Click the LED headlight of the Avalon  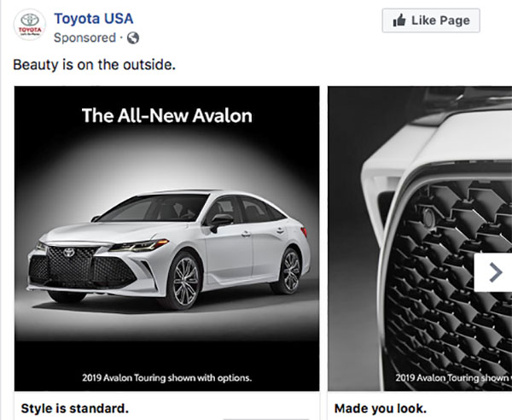pos(139,246)
